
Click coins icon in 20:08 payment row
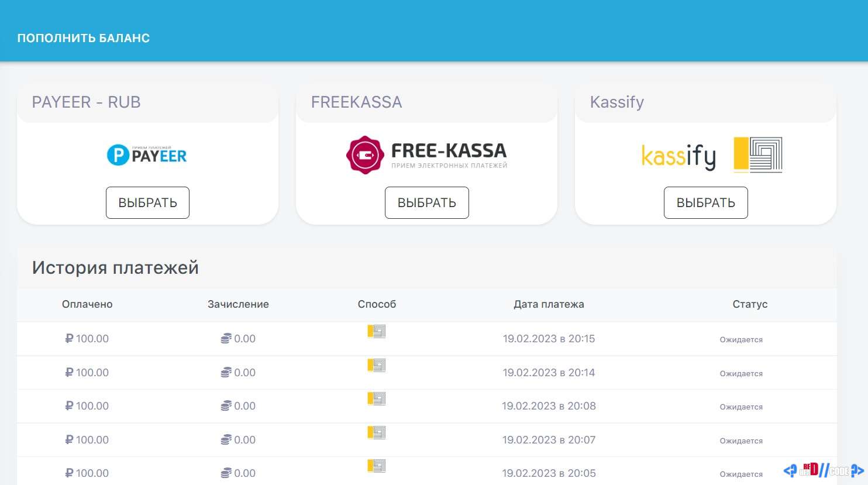click(x=226, y=406)
